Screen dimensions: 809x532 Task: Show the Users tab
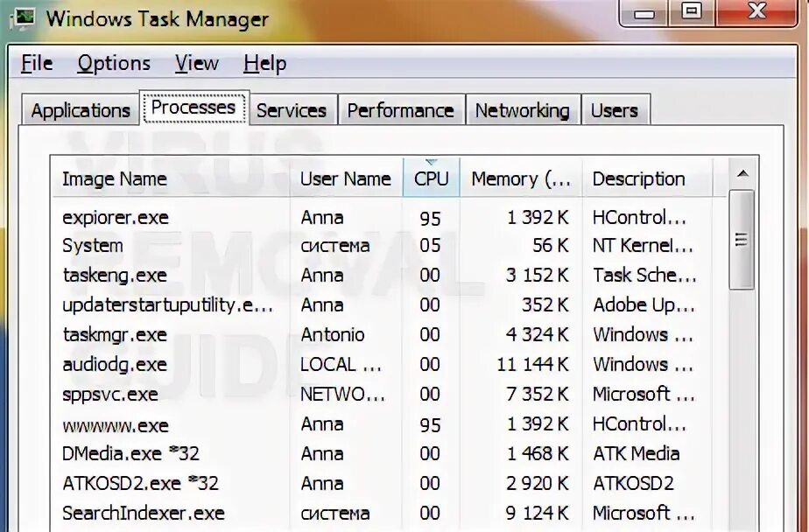tap(615, 109)
